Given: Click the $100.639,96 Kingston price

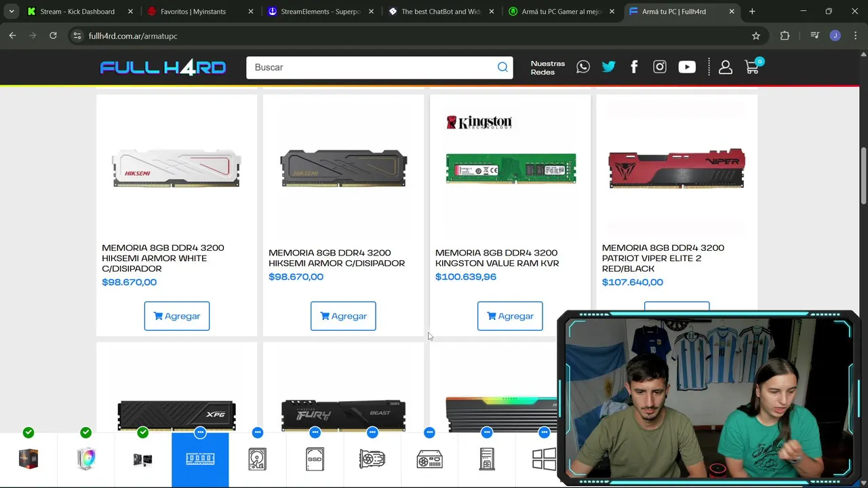Looking at the screenshot, I should 466,277.
